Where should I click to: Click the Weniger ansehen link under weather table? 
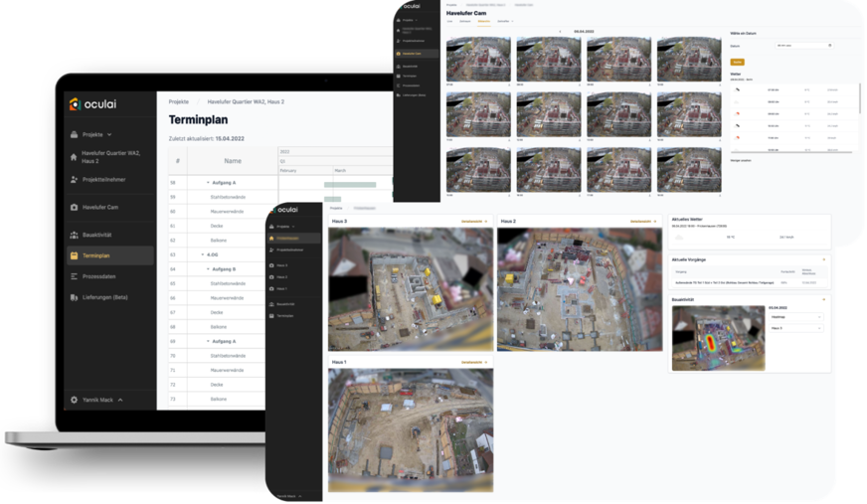pyautogui.click(x=741, y=161)
